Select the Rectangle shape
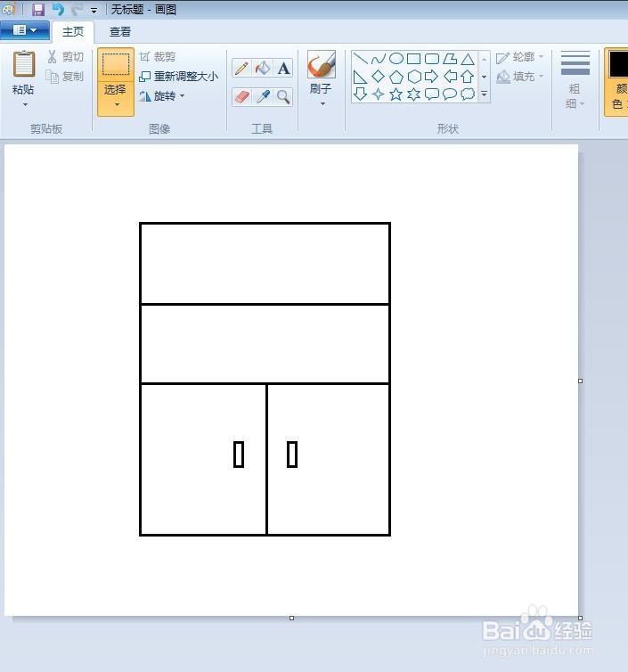This screenshot has height=672, width=628. [413, 59]
